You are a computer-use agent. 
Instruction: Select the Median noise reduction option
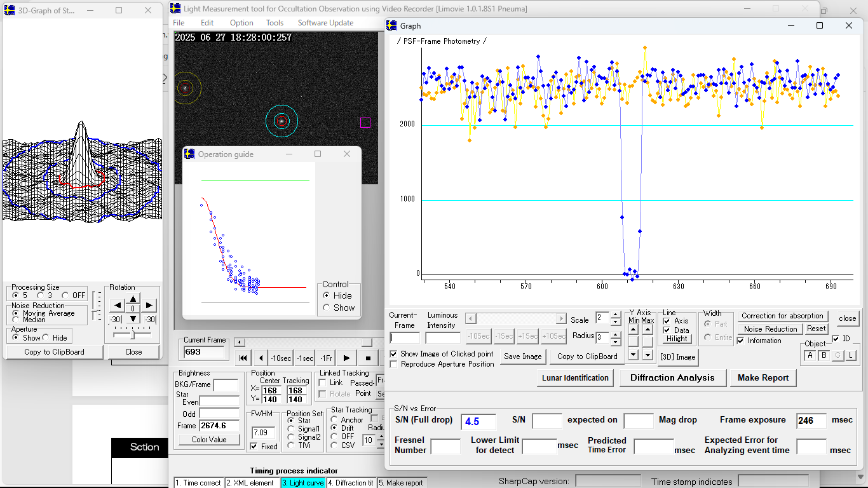coord(16,320)
